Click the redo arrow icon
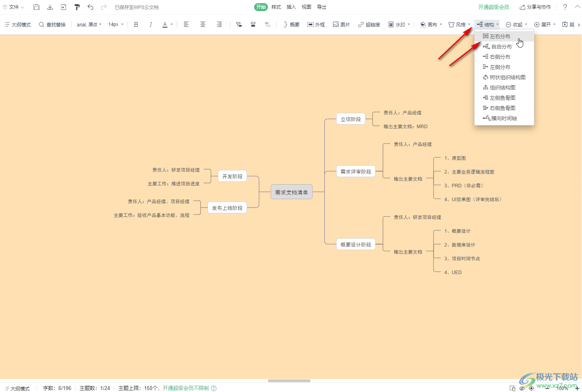This screenshot has width=582, height=392. [104, 7]
